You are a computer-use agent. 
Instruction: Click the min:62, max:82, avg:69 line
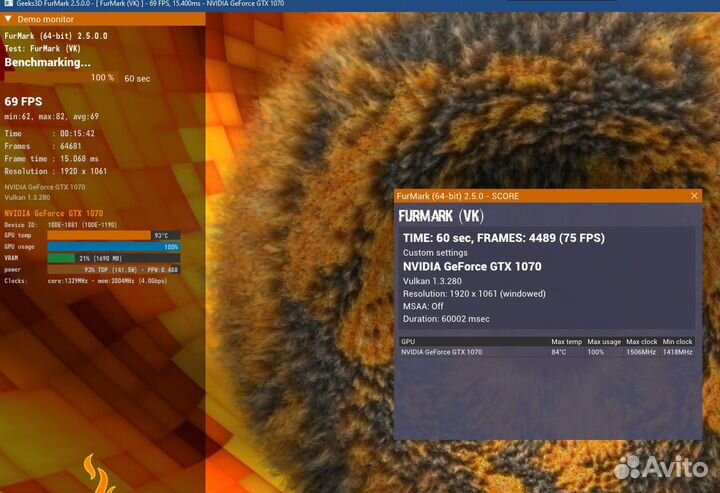point(51,117)
